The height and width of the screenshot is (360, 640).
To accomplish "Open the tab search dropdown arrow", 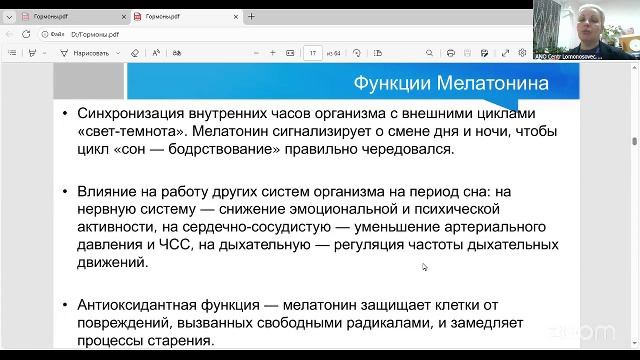I will point(9,17).
